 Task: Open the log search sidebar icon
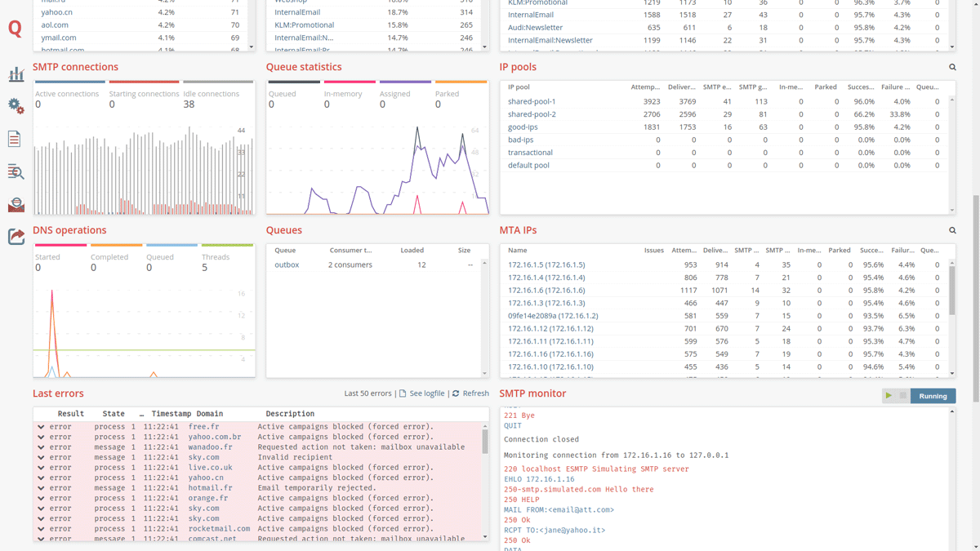(16, 171)
